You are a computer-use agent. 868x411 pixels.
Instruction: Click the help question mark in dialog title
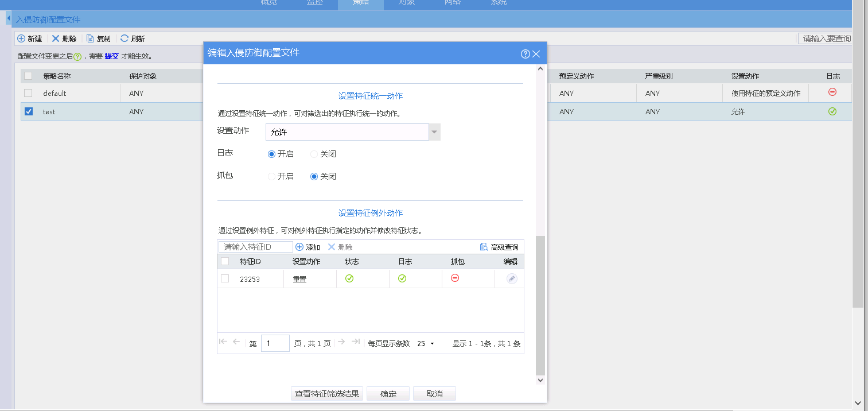tap(525, 54)
